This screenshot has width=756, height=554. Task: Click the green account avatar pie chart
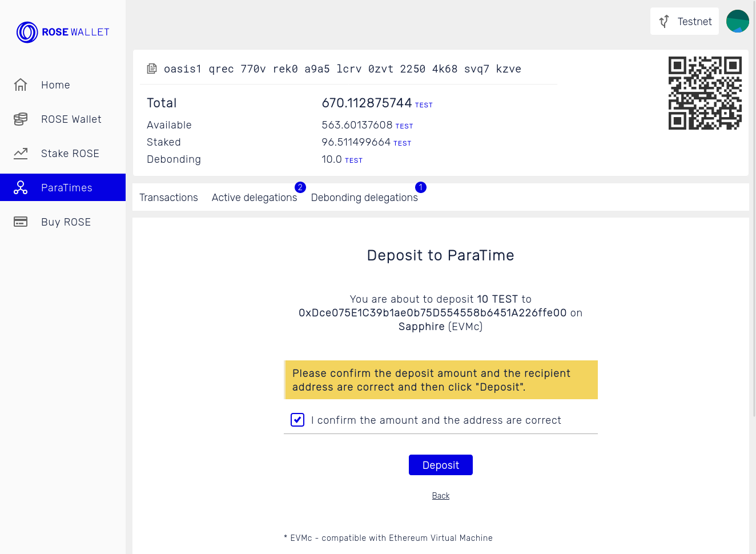point(737,21)
